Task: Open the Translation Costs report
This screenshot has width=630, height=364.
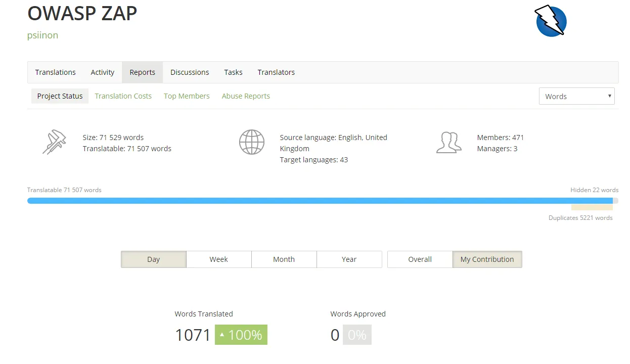Action: tap(123, 96)
